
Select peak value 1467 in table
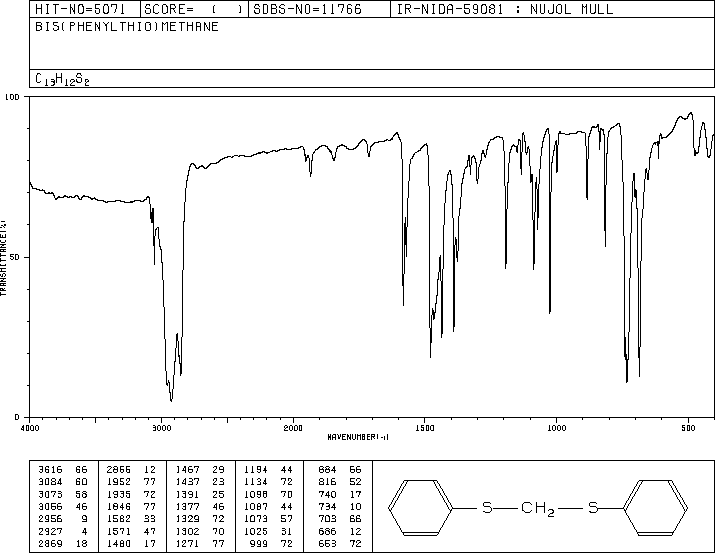coord(187,470)
